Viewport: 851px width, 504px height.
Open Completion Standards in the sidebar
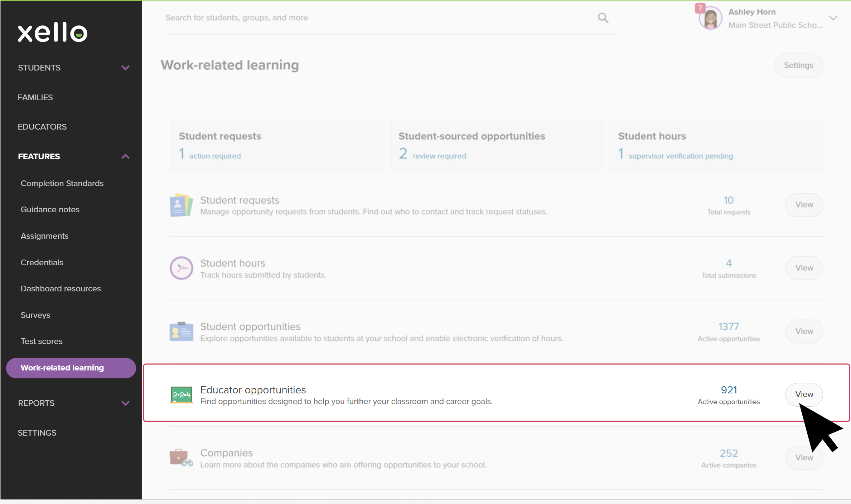point(62,183)
